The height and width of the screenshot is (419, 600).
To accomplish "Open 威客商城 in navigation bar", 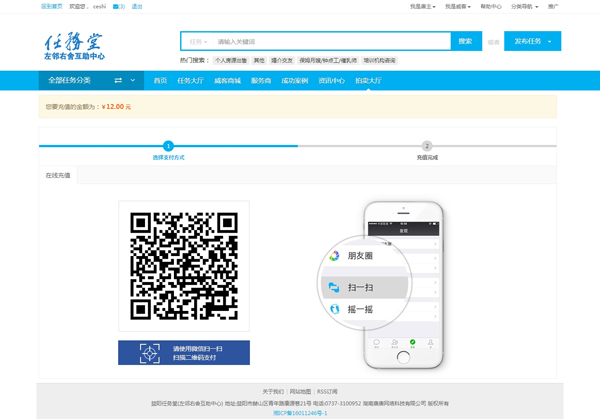I will point(227,80).
